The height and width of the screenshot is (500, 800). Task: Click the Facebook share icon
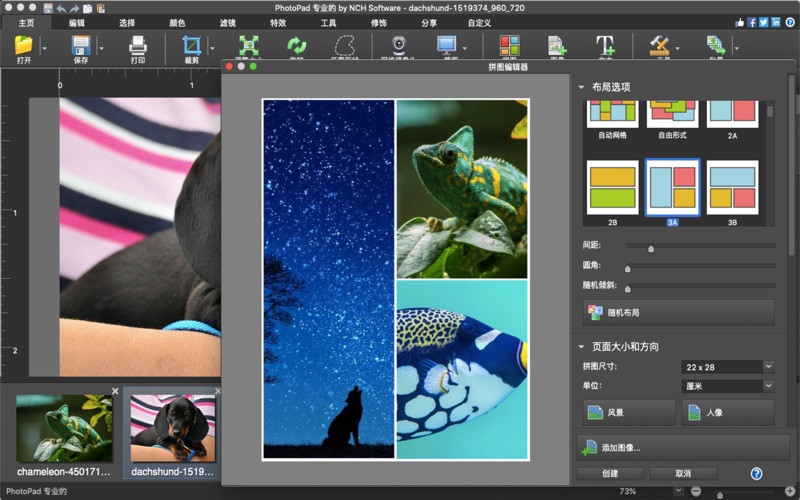(751, 22)
